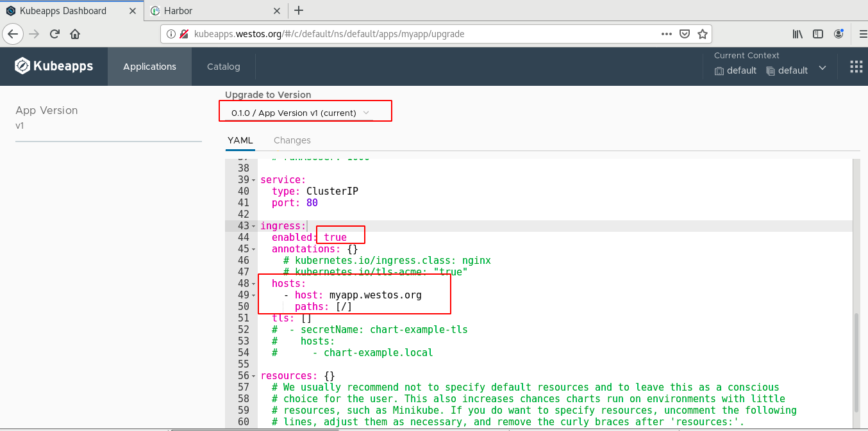
Task: Click line number 55 in gutter
Action: 243,364
